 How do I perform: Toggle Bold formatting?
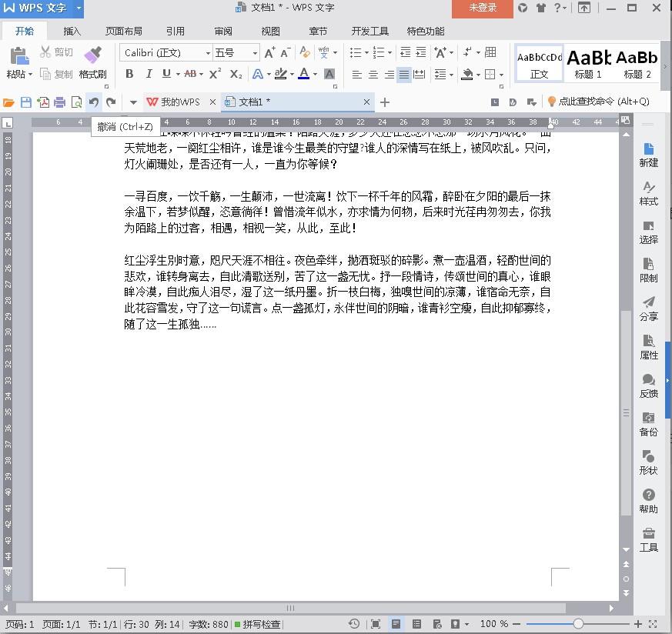click(129, 74)
